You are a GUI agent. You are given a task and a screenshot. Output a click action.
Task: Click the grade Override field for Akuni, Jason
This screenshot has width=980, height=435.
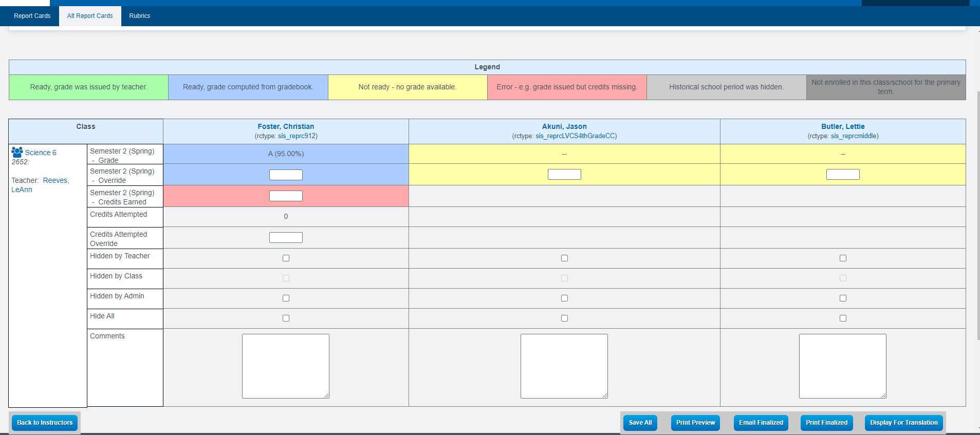(564, 175)
